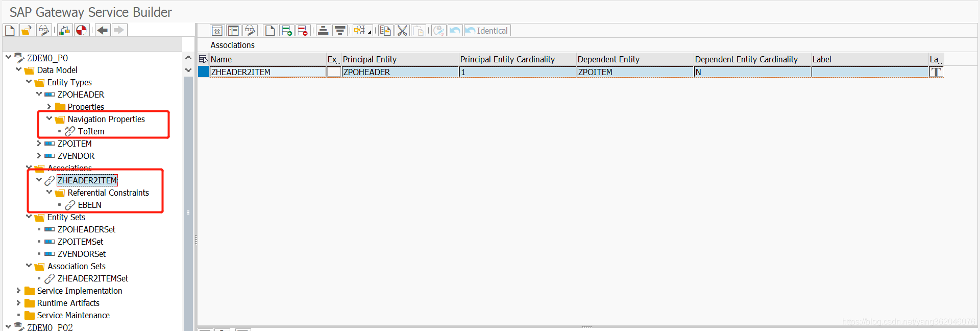The height and width of the screenshot is (331, 980).
Task: Select the ZHEADER2ITEM row via blue row selector
Action: coord(203,72)
